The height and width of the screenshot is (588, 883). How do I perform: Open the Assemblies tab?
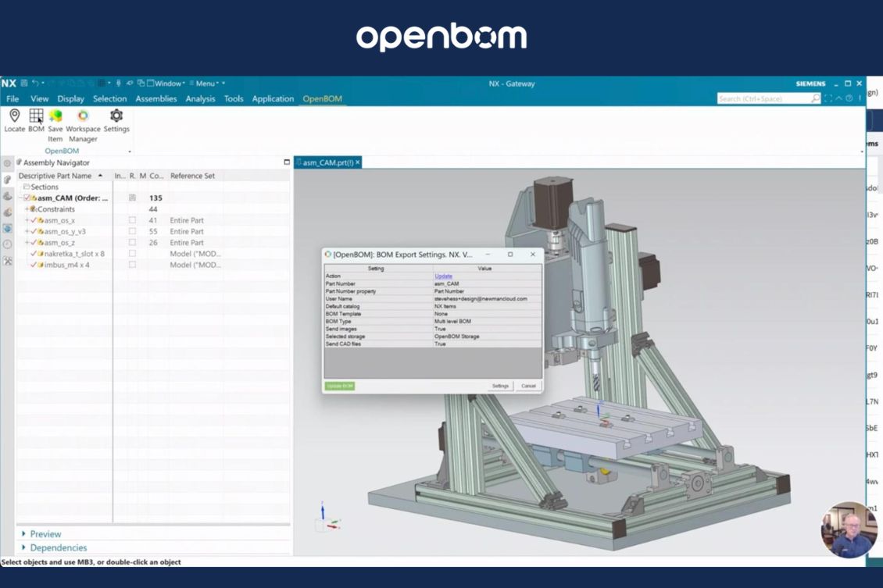tap(156, 98)
